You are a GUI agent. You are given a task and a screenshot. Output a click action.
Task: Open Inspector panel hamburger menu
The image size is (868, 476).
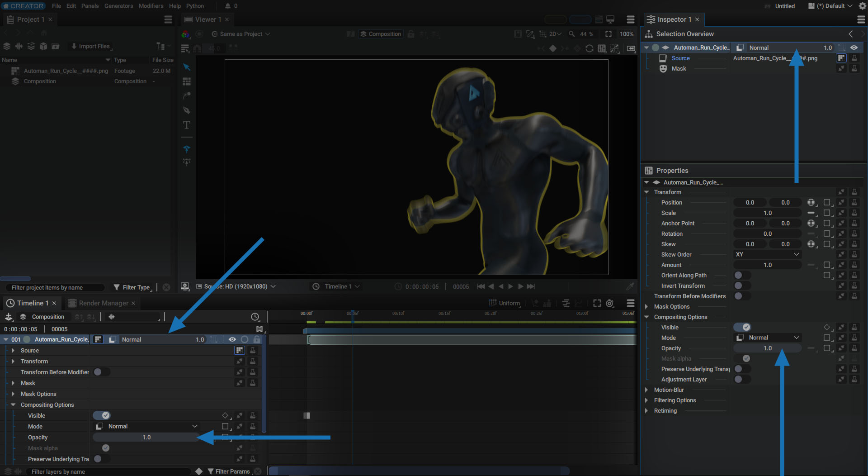point(861,19)
